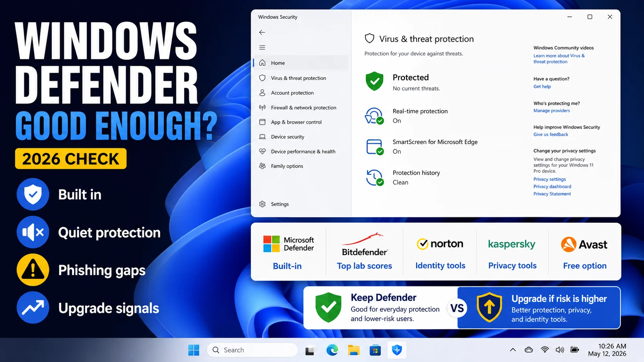Click the Avast logo
The image size is (644, 362).
(x=584, y=244)
